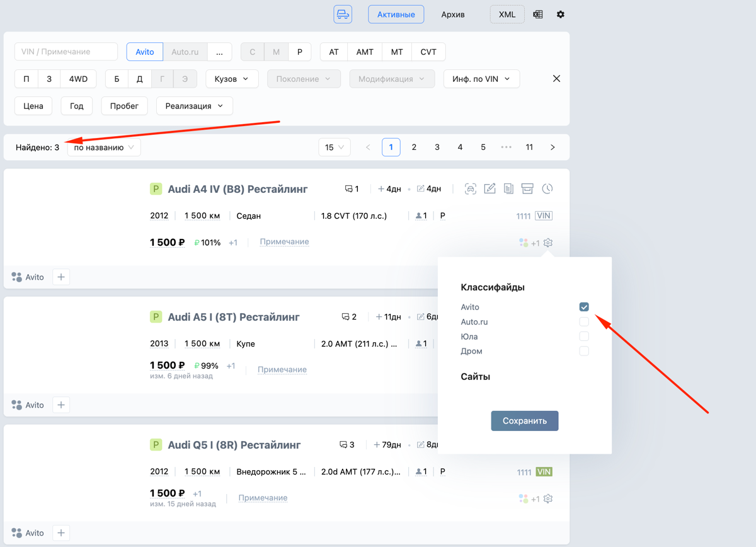Go to page 3 in pagination
Image resolution: width=756 pixels, height=547 pixels.
[437, 147]
